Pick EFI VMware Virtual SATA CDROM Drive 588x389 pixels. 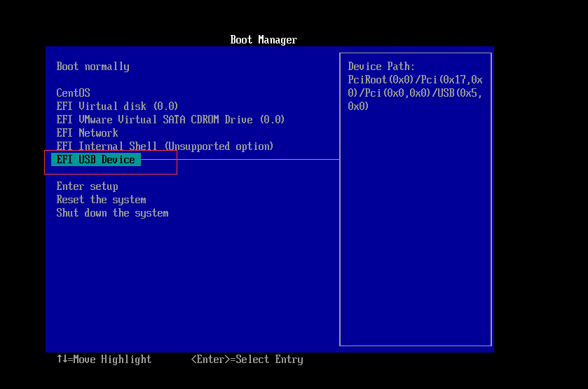click(x=170, y=120)
